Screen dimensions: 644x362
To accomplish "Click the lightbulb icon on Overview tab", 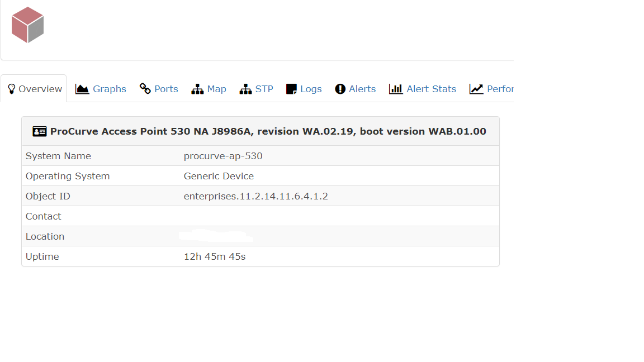I will (x=11, y=88).
